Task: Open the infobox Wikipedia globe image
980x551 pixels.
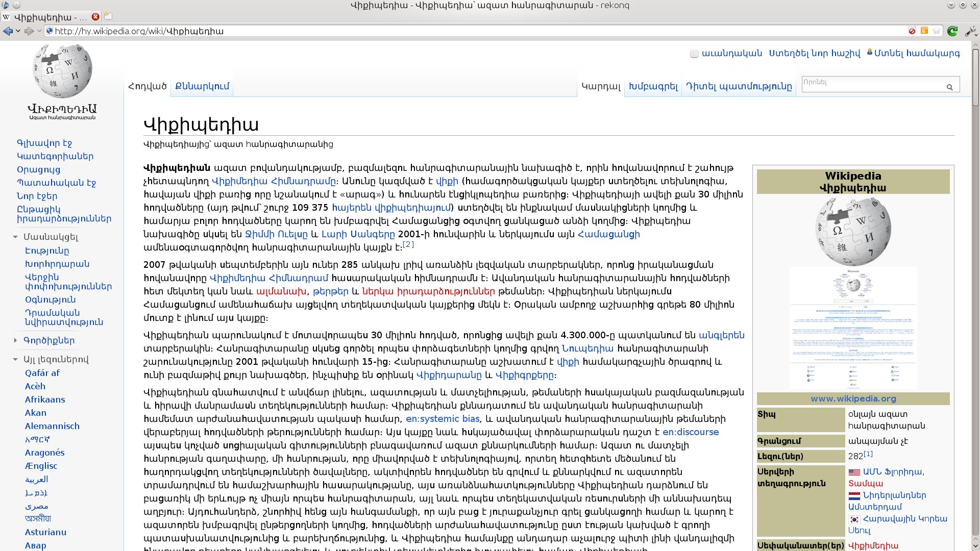Action: pos(853,232)
